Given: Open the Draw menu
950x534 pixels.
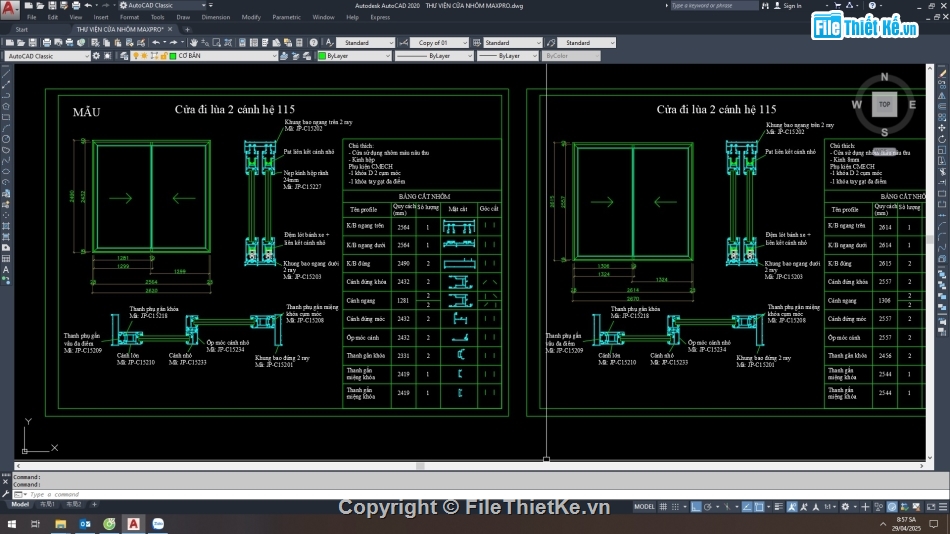Looking at the screenshot, I should (183, 18).
